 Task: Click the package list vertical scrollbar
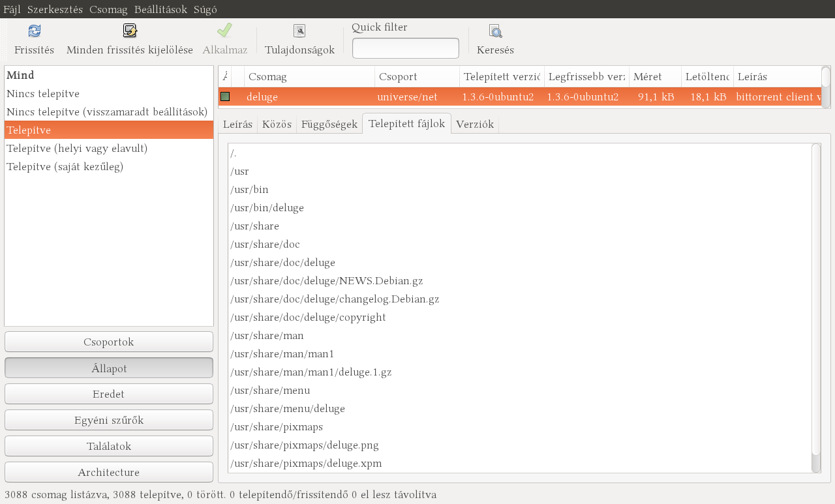click(826, 87)
